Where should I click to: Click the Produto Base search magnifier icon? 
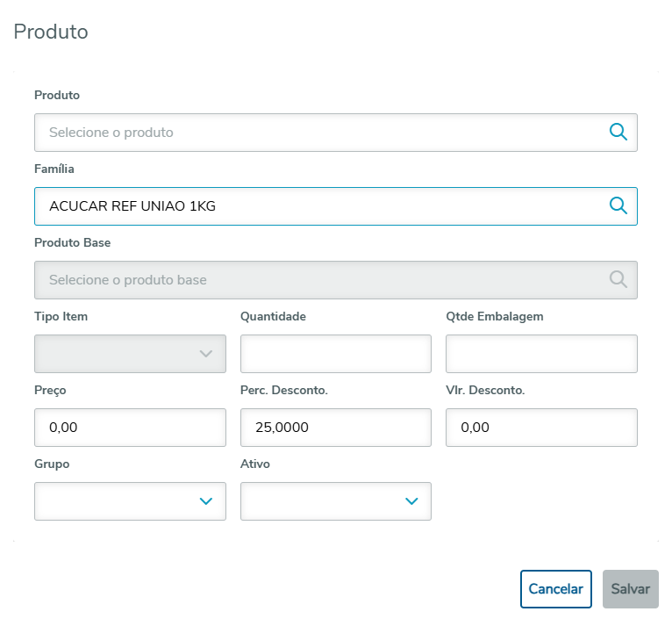tap(618, 280)
